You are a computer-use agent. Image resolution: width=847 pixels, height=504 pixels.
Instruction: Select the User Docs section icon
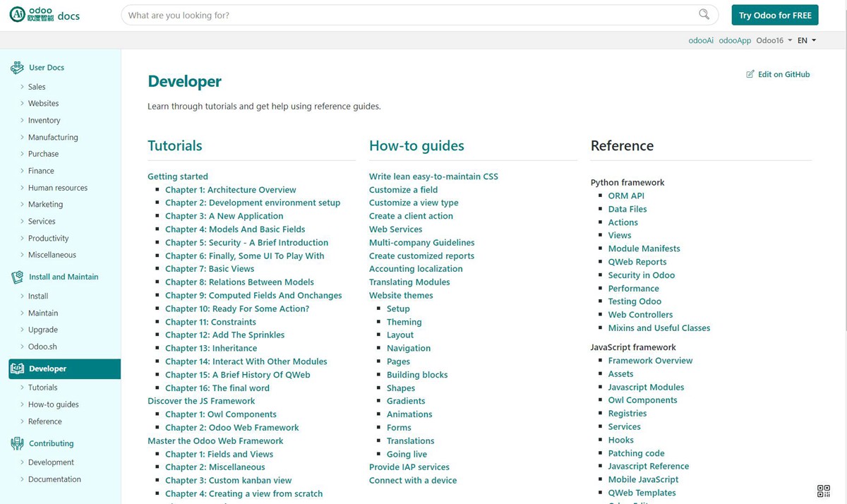coord(17,67)
